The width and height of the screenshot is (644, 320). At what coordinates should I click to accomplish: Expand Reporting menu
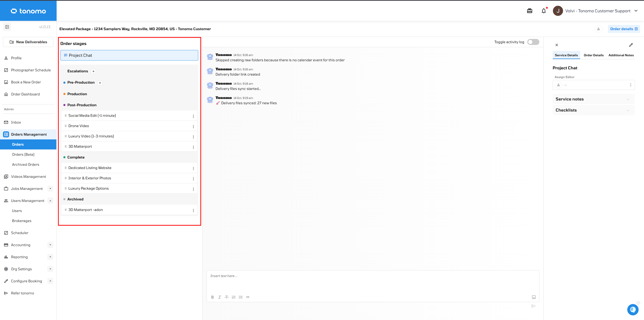(50, 257)
